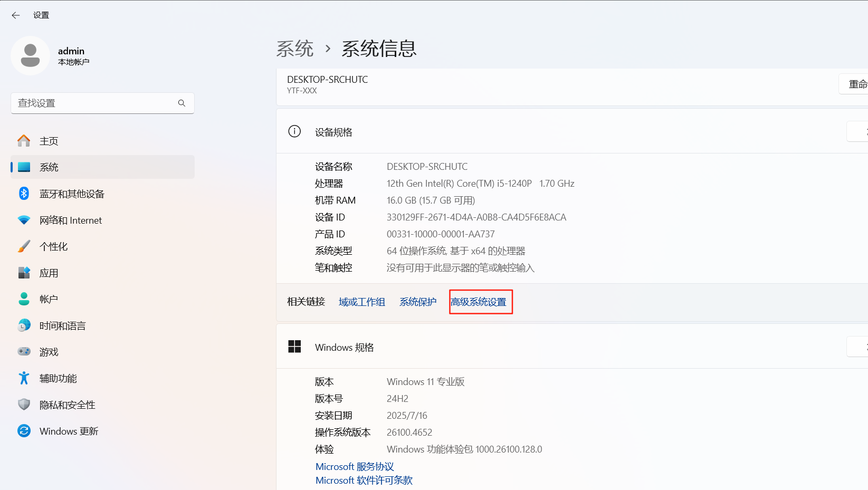Open Microsoft 服务协议 link
This screenshot has width=868, height=490.
coord(355,466)
